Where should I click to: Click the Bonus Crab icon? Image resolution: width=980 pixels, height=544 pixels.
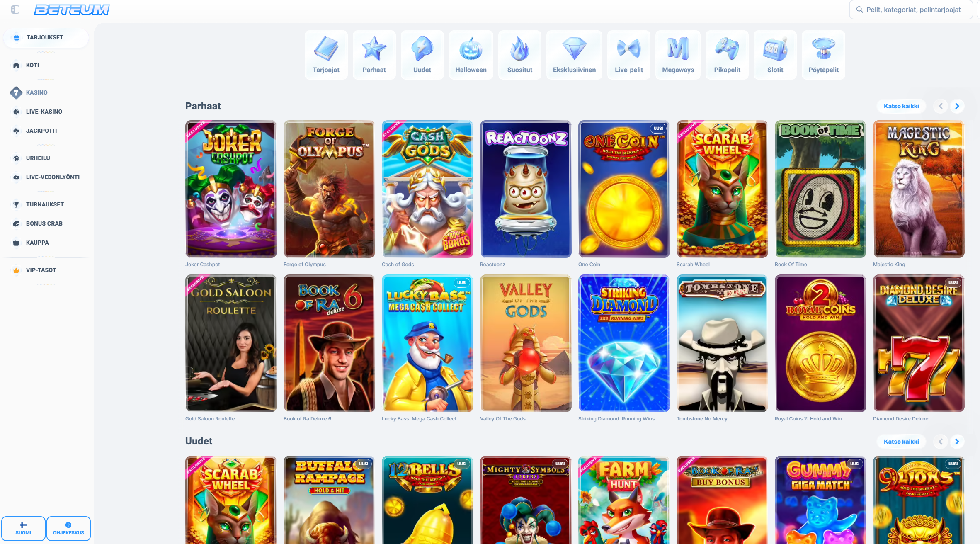click(16, 224)
